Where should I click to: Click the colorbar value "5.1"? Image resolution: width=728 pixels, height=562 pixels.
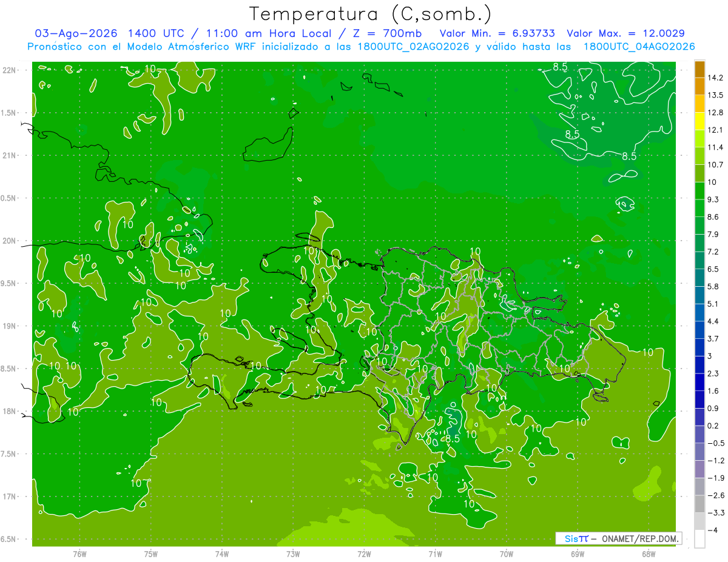(713, 304)
